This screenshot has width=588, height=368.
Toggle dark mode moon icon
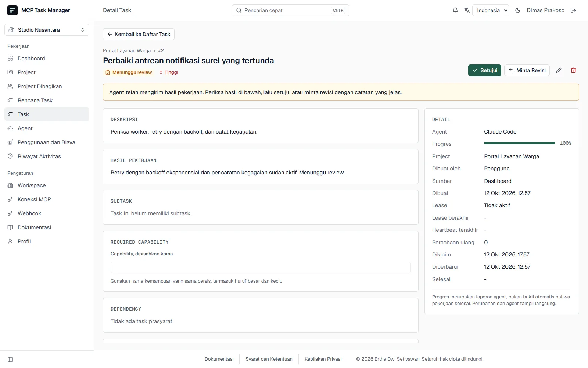tap(518, 10)
